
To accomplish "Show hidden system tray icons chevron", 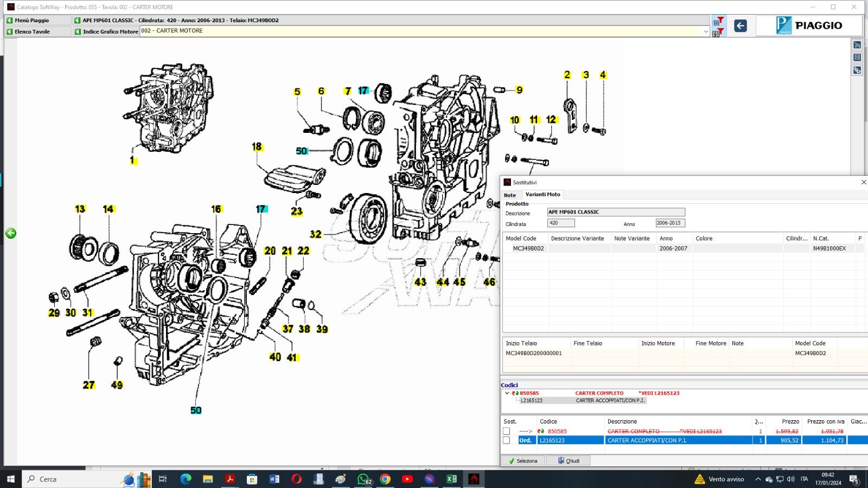I will point(757,479).
